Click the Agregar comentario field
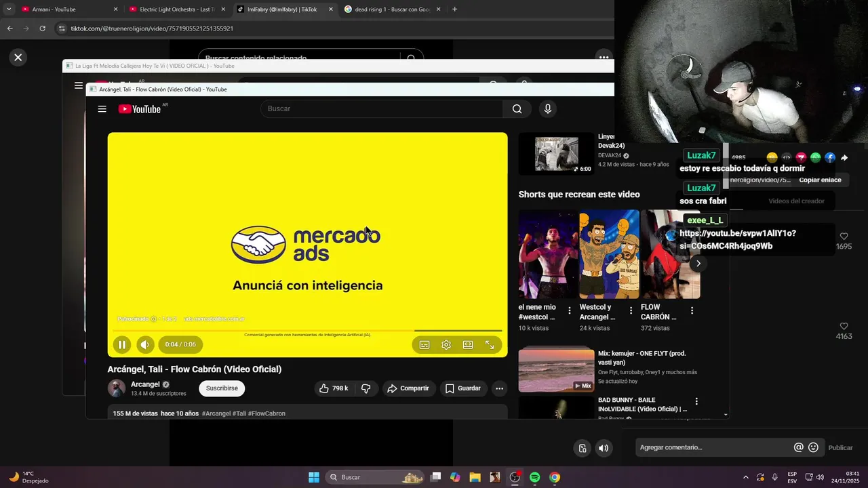This screenshot has height=488, width=868. pyautogui.click(x=715, y=447)
